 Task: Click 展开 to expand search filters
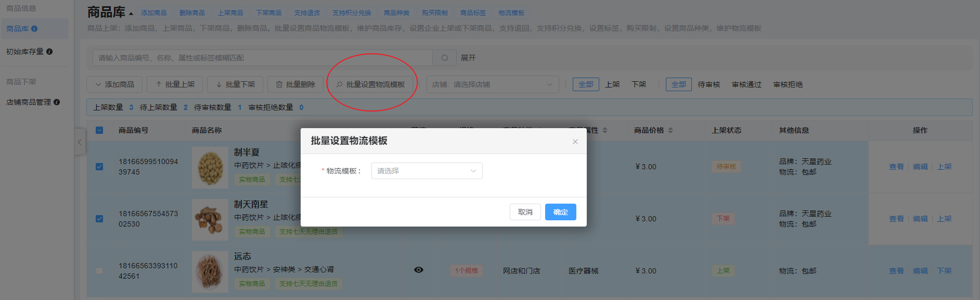pyautogui.click(x=468, y=58)
